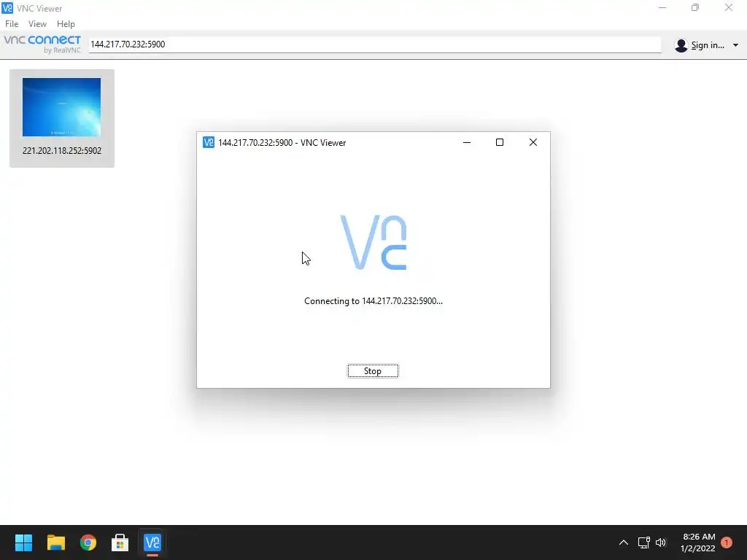Click VNC Viewer taskbar icon
This screenshot has height=560, width=747.
click(x=152, y=542)
